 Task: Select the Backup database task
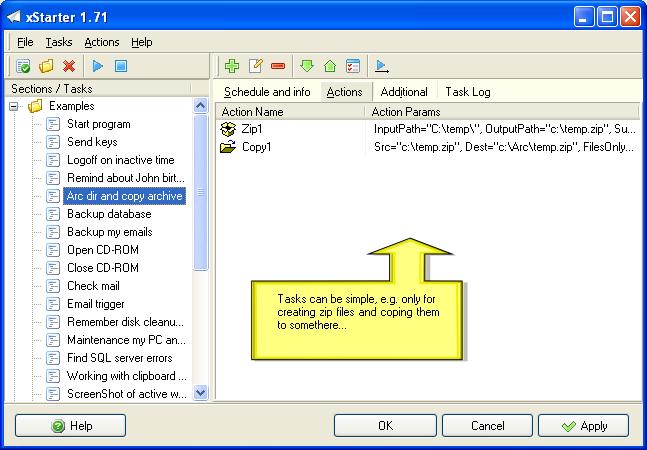tap(109, 214)
